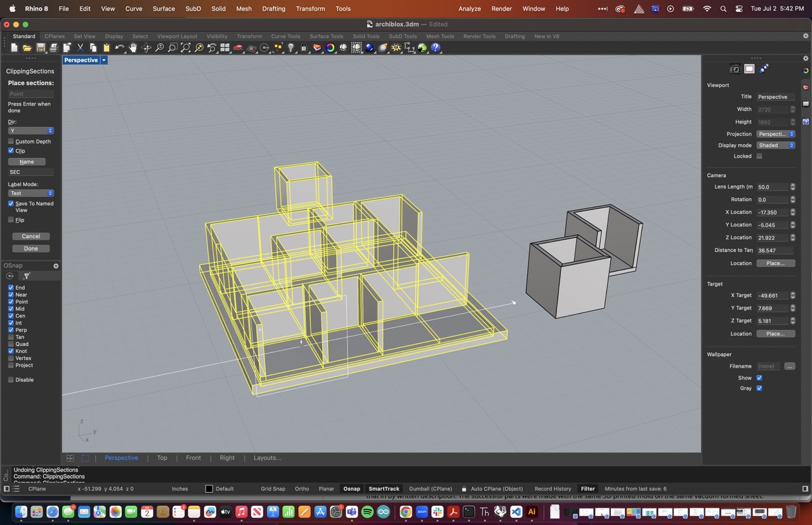The width and height of the screenshot is (812, 525).
Task: Click the Default layer color swatch
Action: tap(209, 489)
